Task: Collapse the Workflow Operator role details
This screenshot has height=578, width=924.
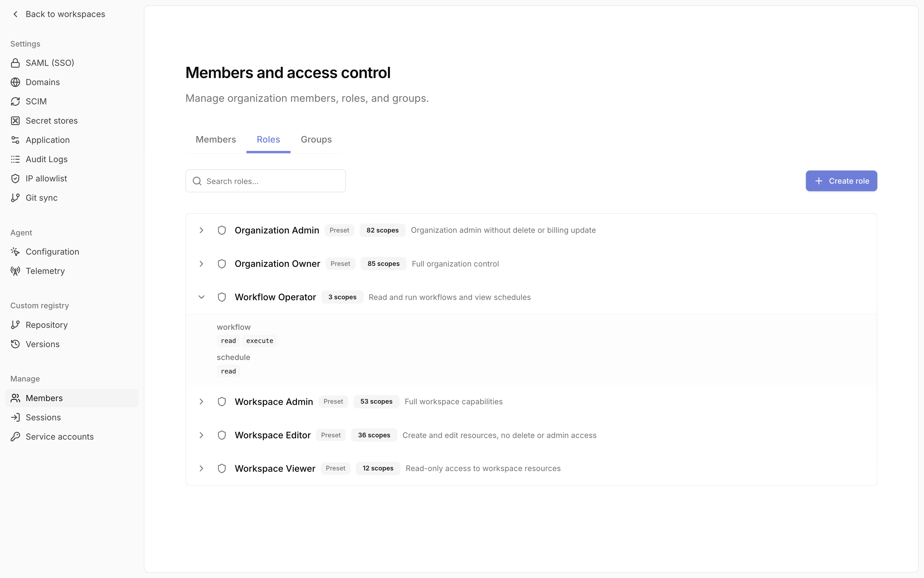Action: coord(201,297)
